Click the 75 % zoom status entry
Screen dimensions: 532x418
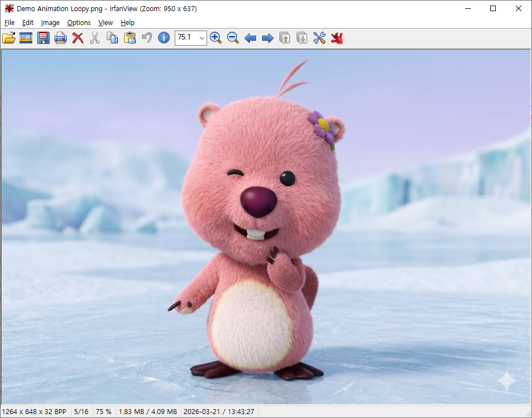104,411
